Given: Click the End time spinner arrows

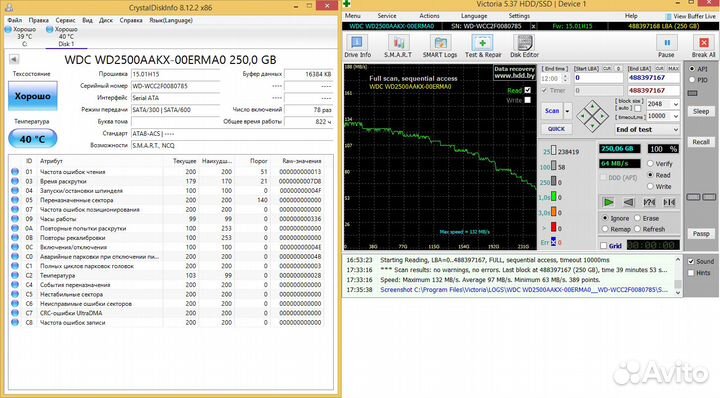Looking at the screenshot, I should (565, 78).
